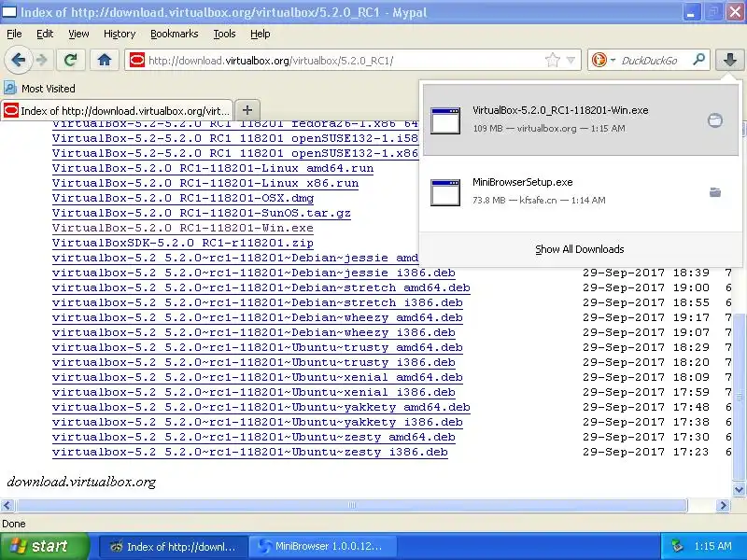Toggle the Downloads arrow toolbar button

tap(730, 60)
